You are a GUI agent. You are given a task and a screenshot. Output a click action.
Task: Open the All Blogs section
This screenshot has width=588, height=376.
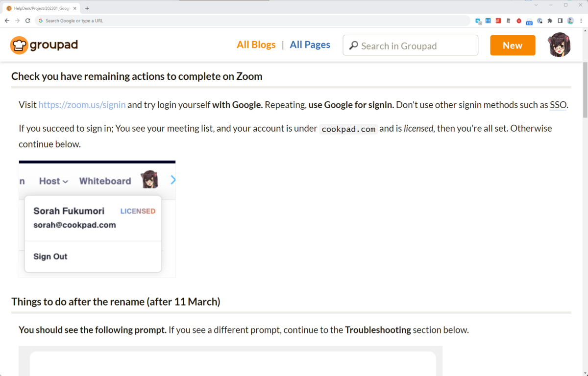(x=256, y=45)
